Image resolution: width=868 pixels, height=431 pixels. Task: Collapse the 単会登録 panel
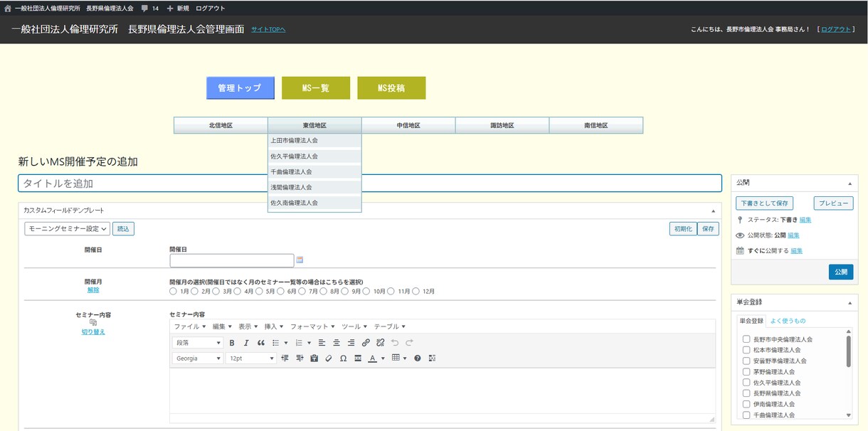coord(850,302)
